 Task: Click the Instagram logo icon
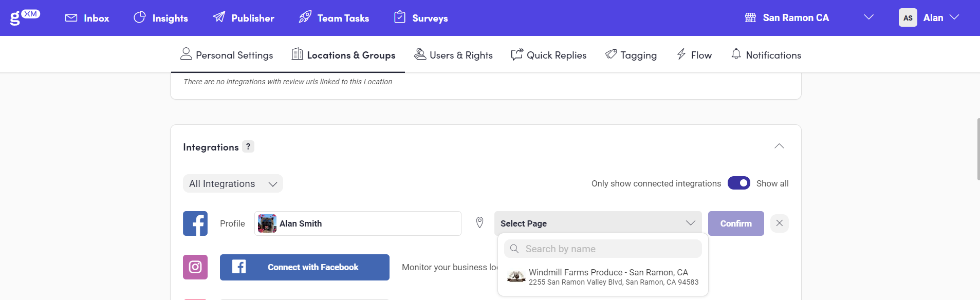point(195,267)
